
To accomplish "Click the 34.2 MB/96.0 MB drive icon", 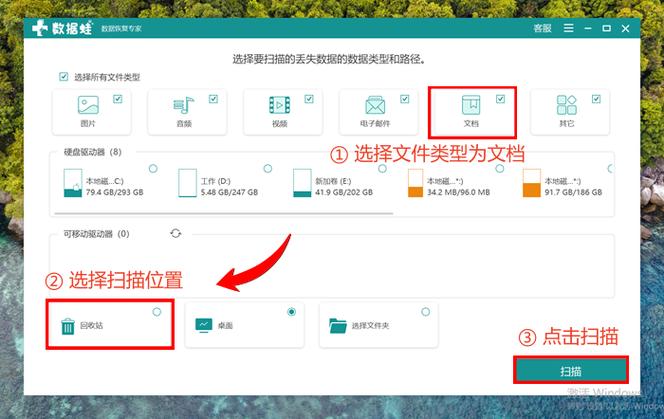I will 415,183.
